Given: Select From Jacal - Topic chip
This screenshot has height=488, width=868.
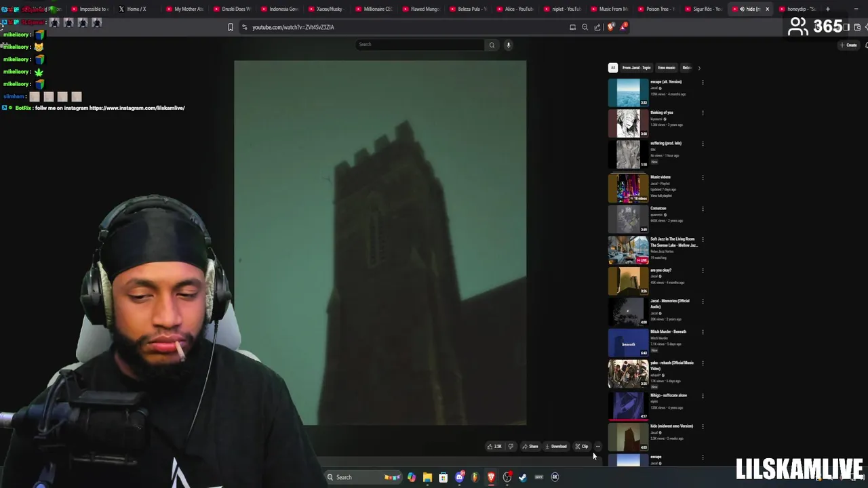Looking at the screenshot, I should [636, 68].
